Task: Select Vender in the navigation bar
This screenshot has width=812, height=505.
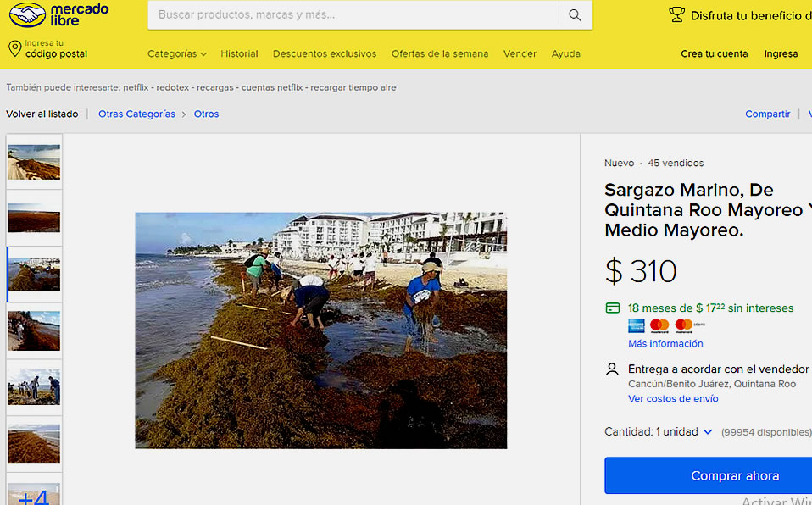Action: coord(520,54)
